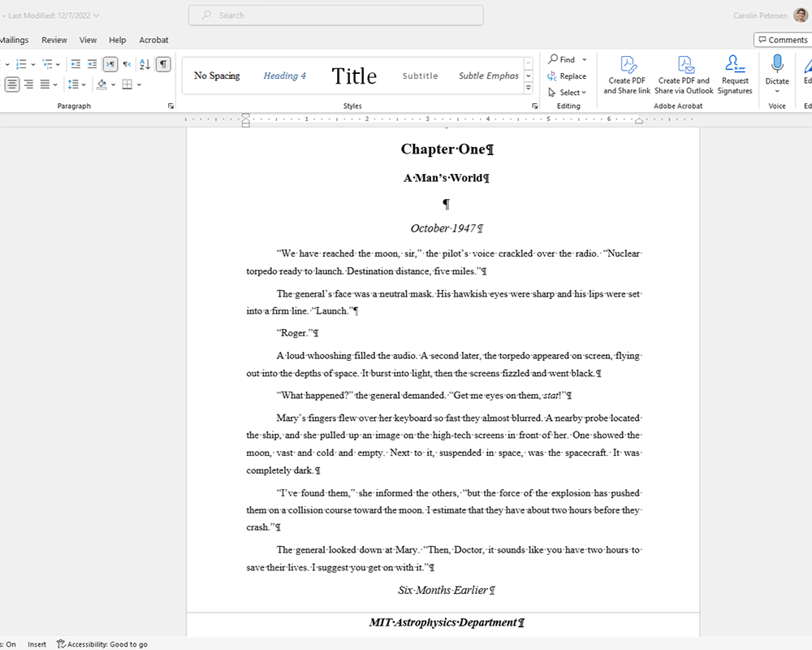Click the Increase Indent icon
This screenshot has width=812, height=650.
click(x=93, y=64)
